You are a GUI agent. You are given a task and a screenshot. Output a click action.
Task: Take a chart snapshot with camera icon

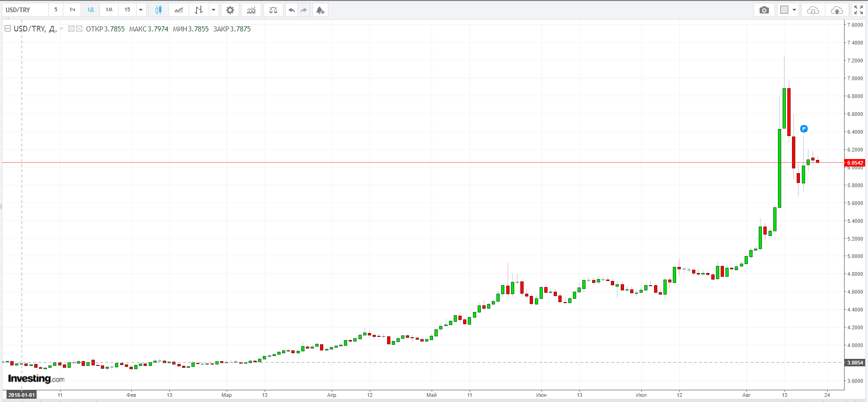[764, 10]
